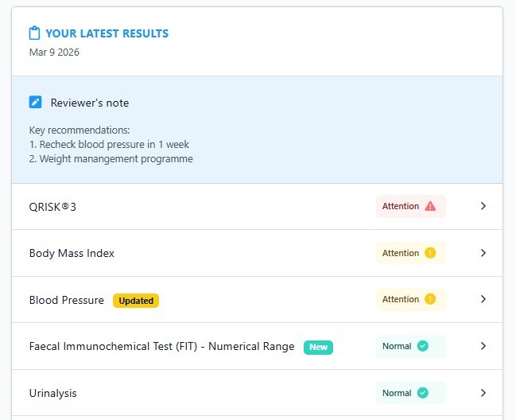Open Blood Pressure details via chevron

(x=483, y=299)
